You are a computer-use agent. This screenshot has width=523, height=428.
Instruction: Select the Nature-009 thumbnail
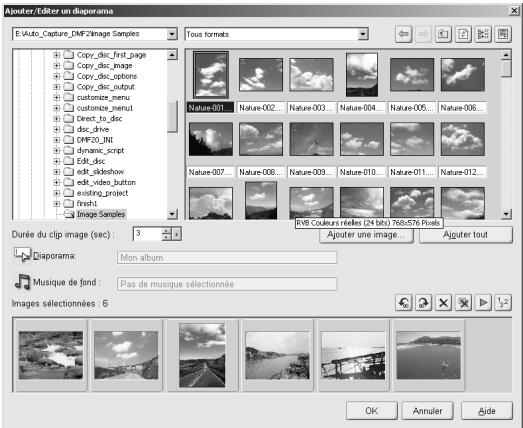click(312, 139)
